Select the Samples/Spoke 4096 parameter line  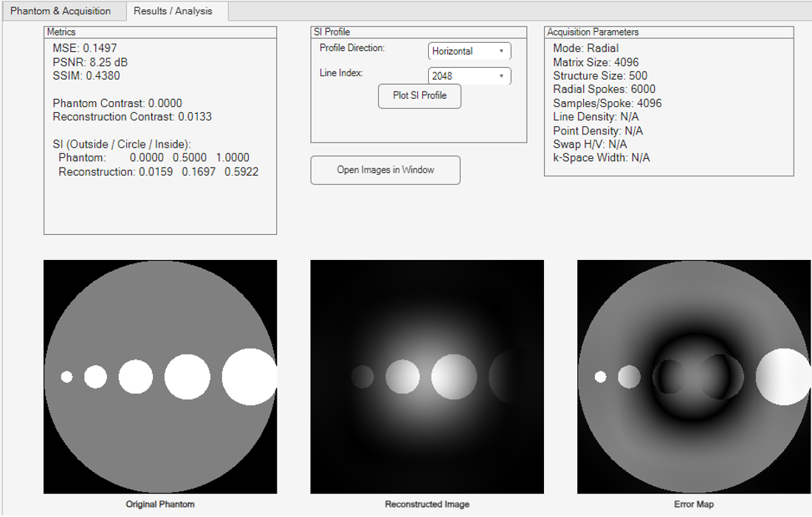point(607,103)
